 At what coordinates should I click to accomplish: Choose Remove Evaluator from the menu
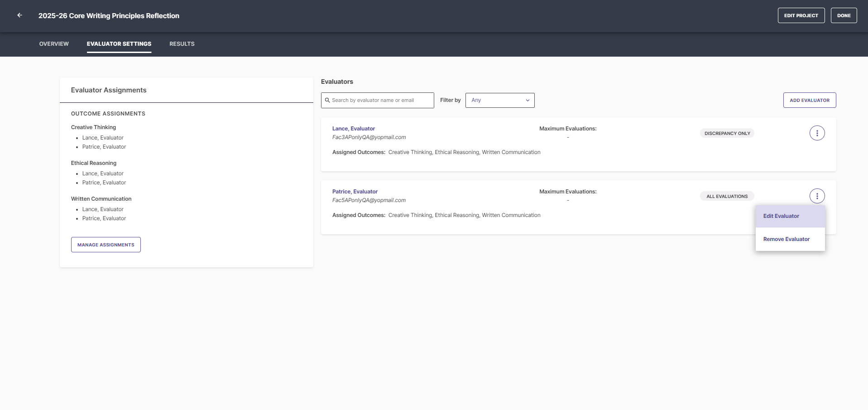click(x=790, y=239)
